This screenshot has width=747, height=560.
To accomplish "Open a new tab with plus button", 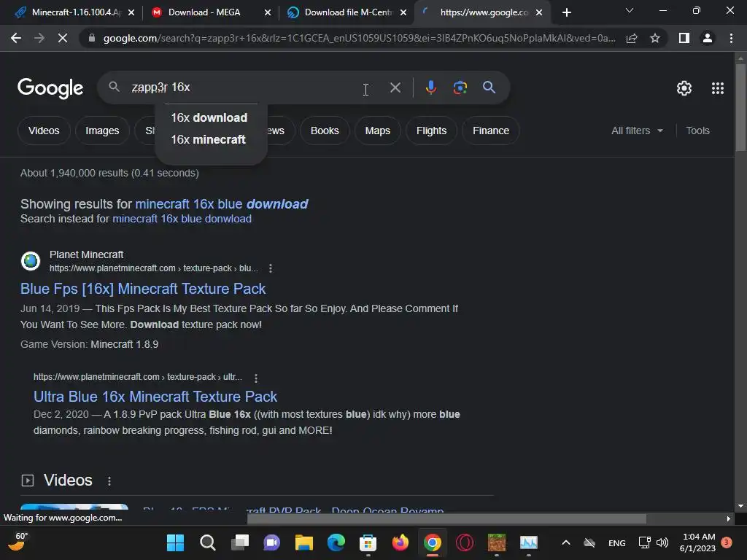I will (566, 12).
